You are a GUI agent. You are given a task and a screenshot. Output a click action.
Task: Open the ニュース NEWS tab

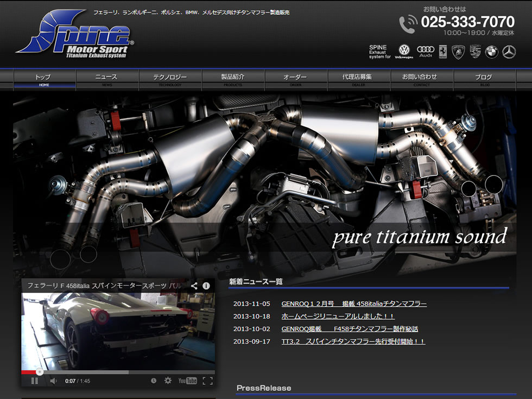107,80
